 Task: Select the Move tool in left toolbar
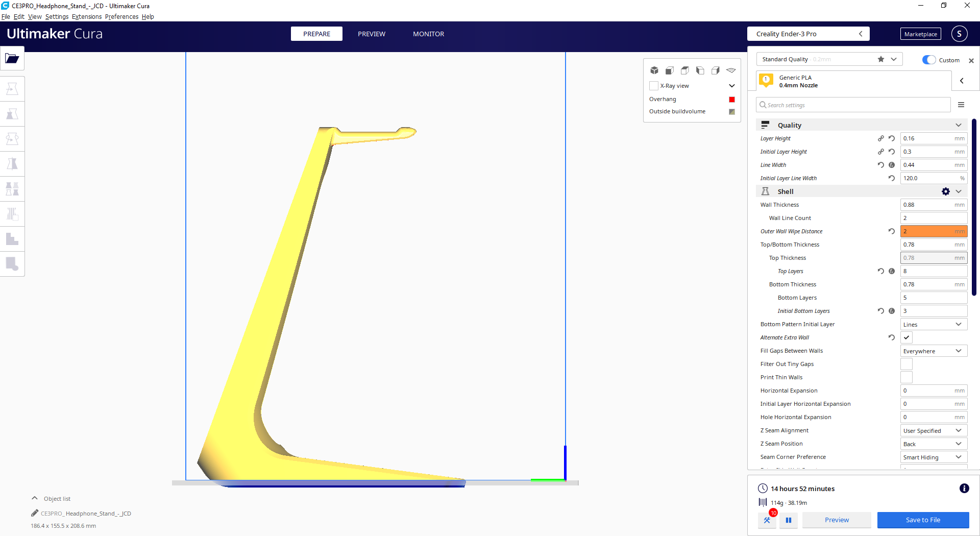(x=12, y=89)
